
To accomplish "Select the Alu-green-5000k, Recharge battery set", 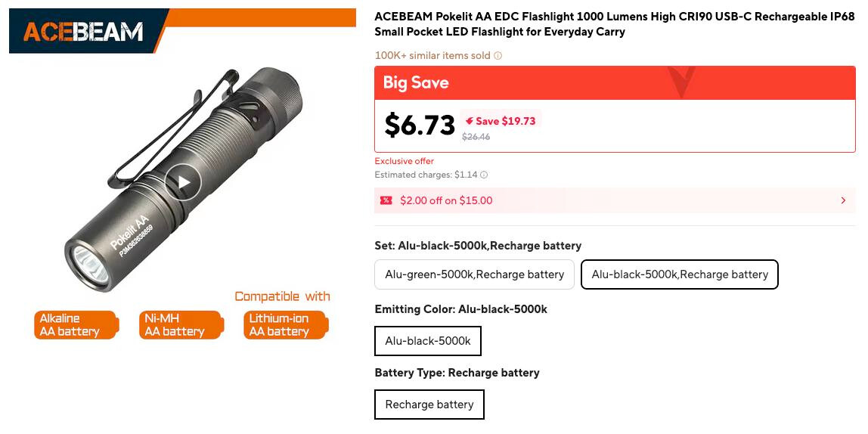I will [474, 274].
